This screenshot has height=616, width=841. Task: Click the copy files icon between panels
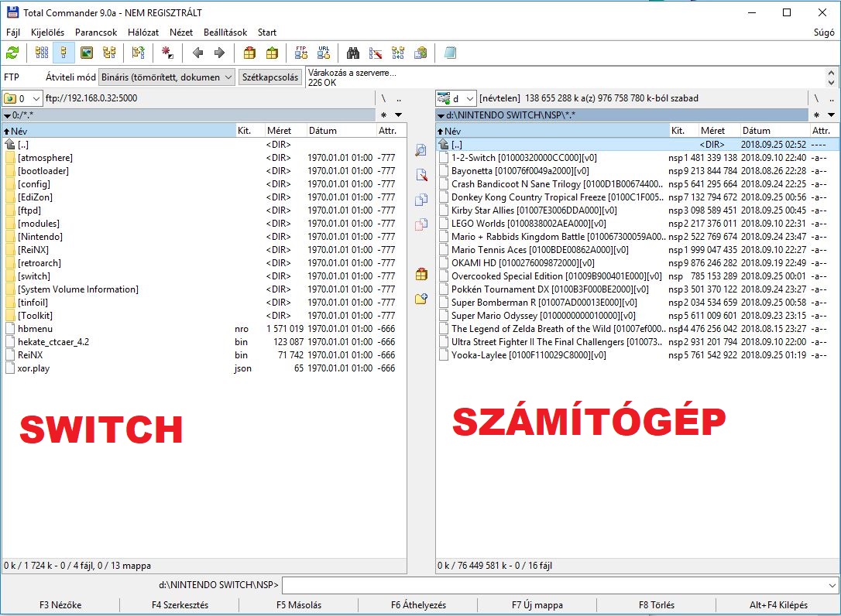click(x=421, y=200)
